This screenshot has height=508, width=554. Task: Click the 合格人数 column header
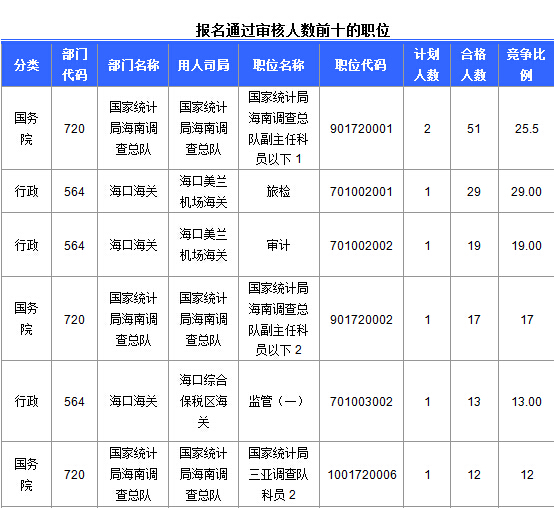click(x=474, y=65)
